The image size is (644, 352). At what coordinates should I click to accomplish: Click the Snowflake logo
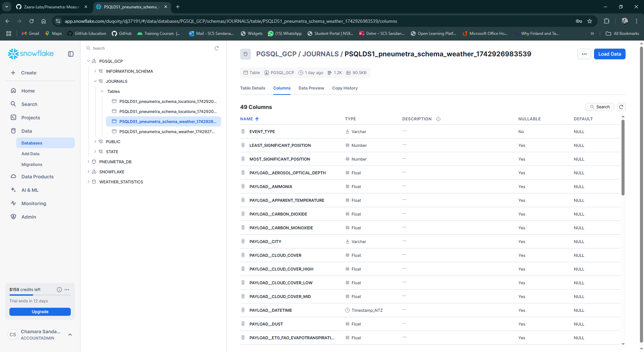[31, 54]
